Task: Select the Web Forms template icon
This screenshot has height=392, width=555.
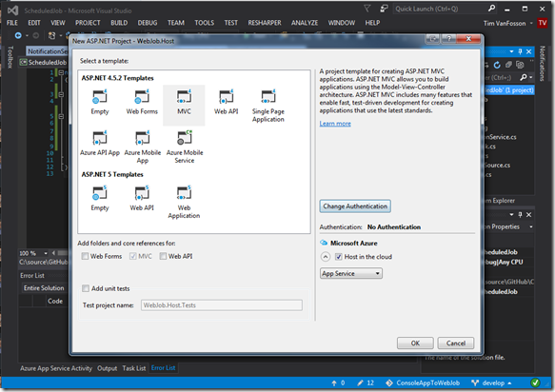Action: point(142,97)
